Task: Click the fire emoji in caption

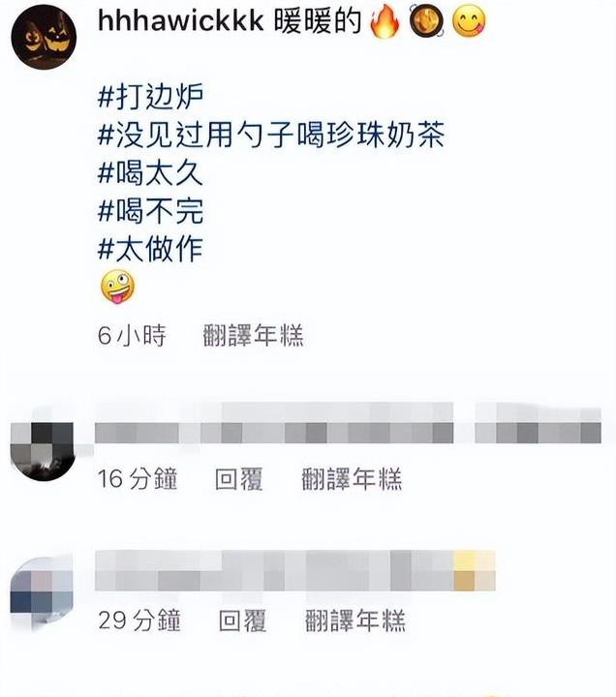Action: (385, 21)
